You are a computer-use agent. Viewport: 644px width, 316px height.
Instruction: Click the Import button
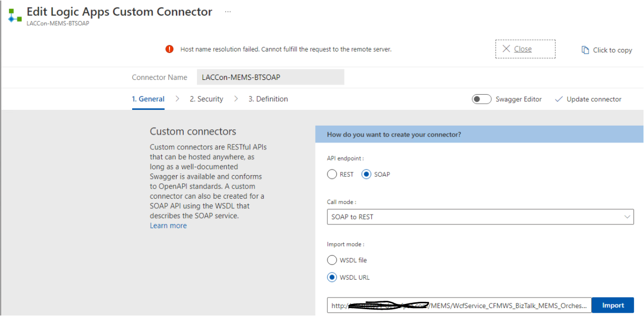pos(612,305)
